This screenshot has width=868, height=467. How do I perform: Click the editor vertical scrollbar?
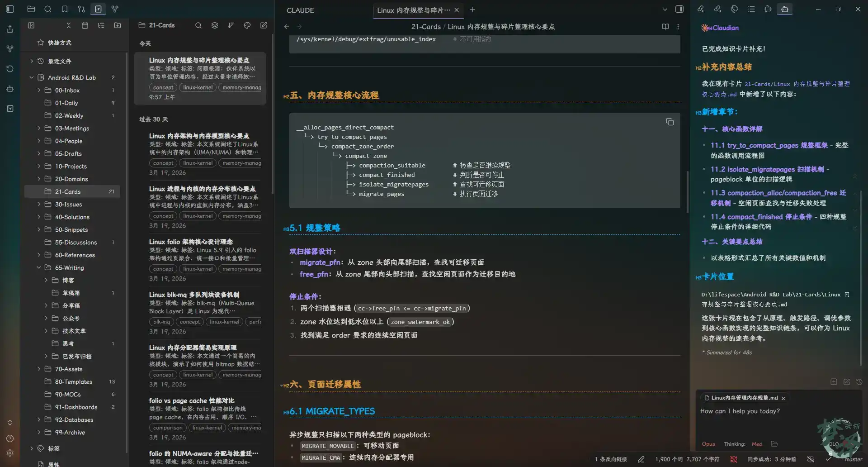pyautogui.click(x=687, y=192)
